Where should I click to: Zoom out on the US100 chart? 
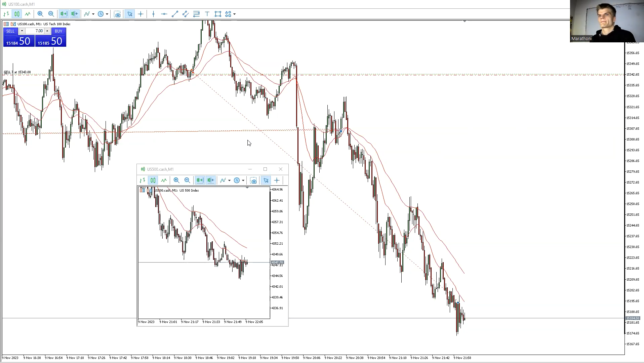(51, 14)
